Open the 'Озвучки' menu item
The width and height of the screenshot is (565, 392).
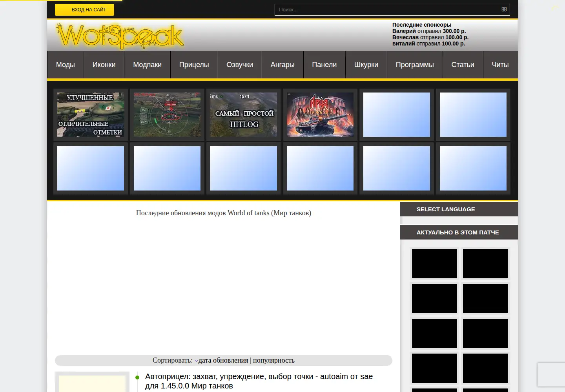coord(240,65)
